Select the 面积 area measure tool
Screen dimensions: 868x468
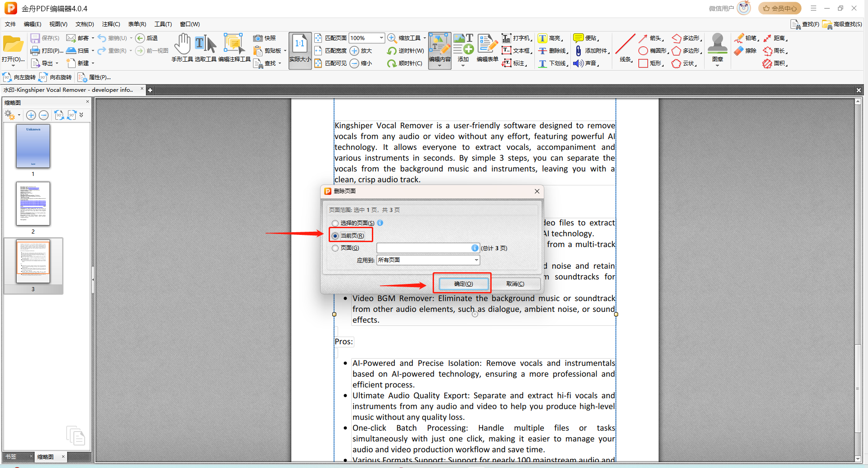[x=775, y=63]
